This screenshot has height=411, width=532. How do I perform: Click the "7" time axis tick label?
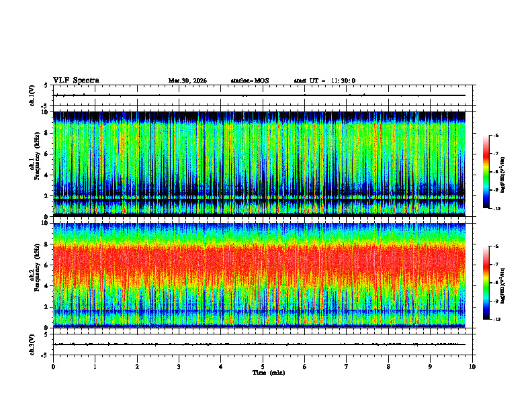point(347,367)
